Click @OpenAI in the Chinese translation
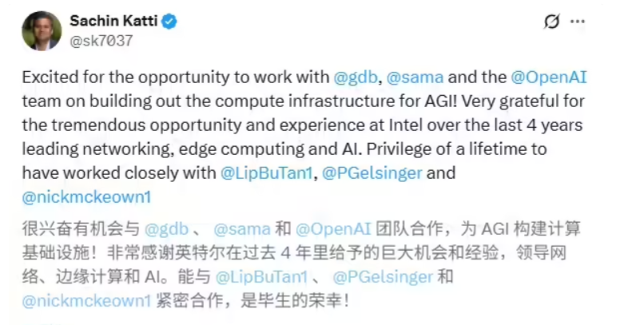The width and height of the screenshot is (644, 325). 334,228
